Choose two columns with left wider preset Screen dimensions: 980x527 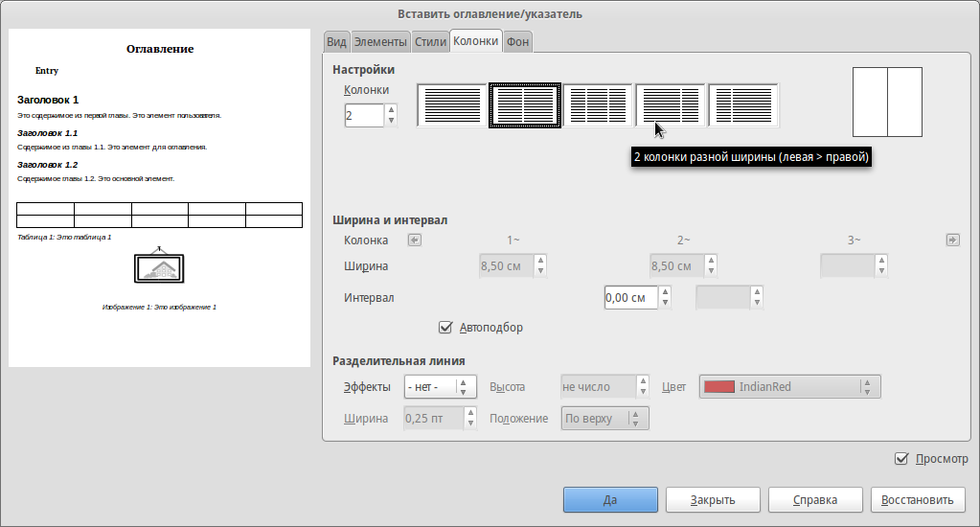click(671, 105)
